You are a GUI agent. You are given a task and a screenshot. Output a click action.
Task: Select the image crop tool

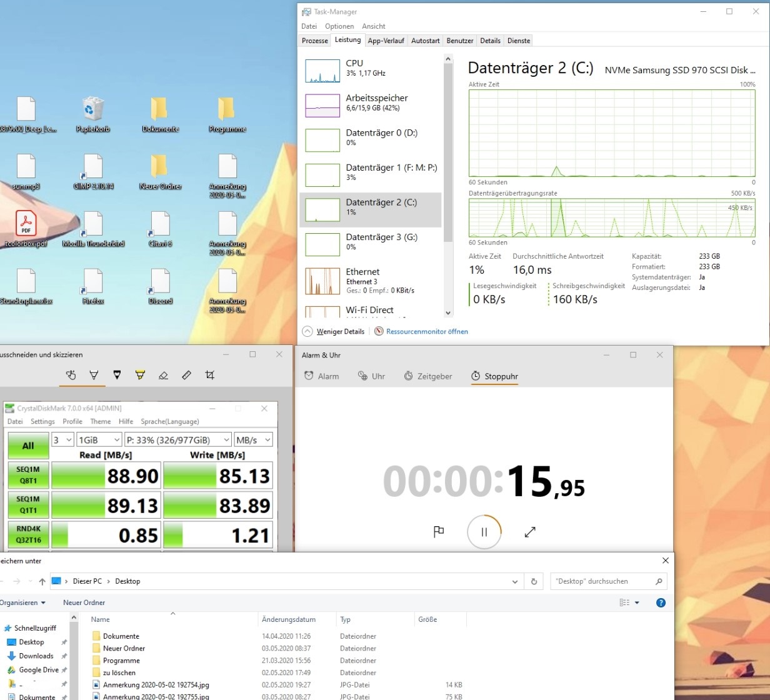point(209,375)
